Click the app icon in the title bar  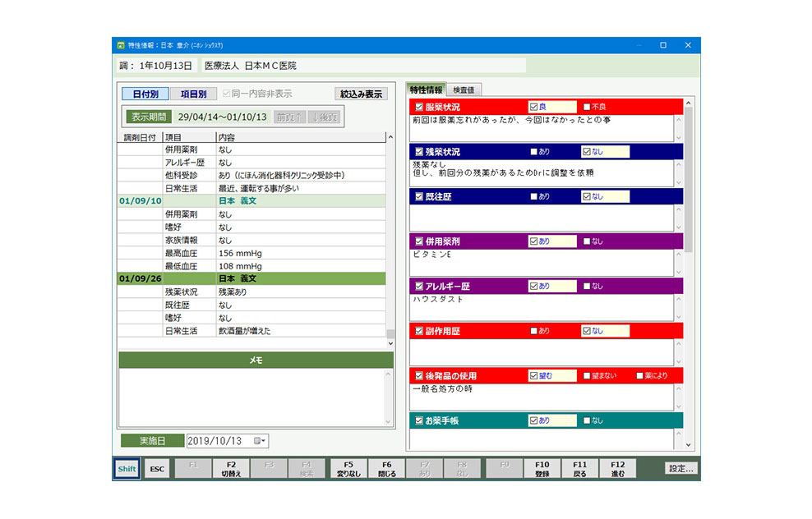pos(121,45)
